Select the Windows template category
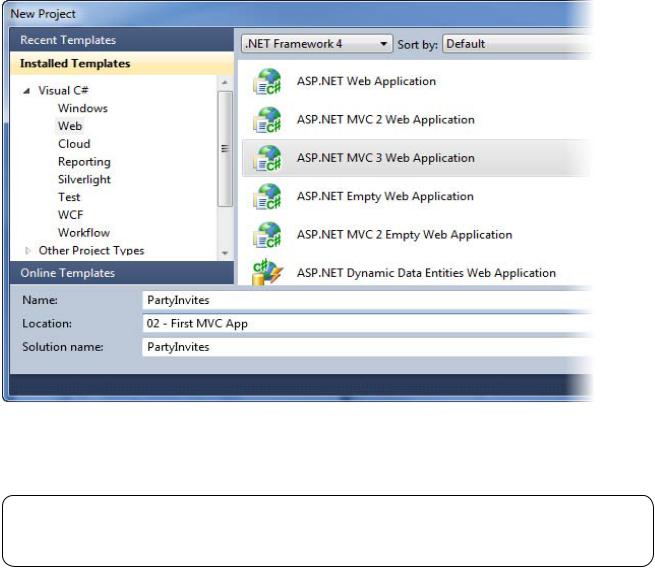 (x=83, y=108)
